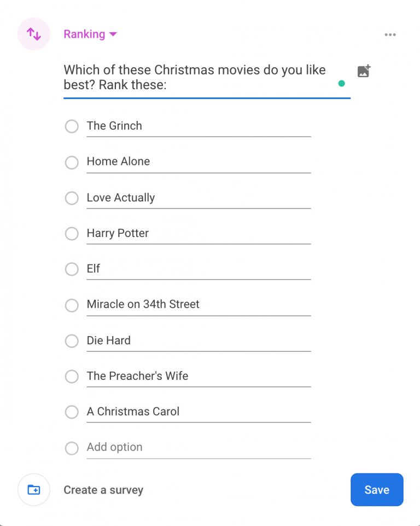This screenshot has height=526, width=420.
Task: Add an image to the question
Action: pos(364,70)
